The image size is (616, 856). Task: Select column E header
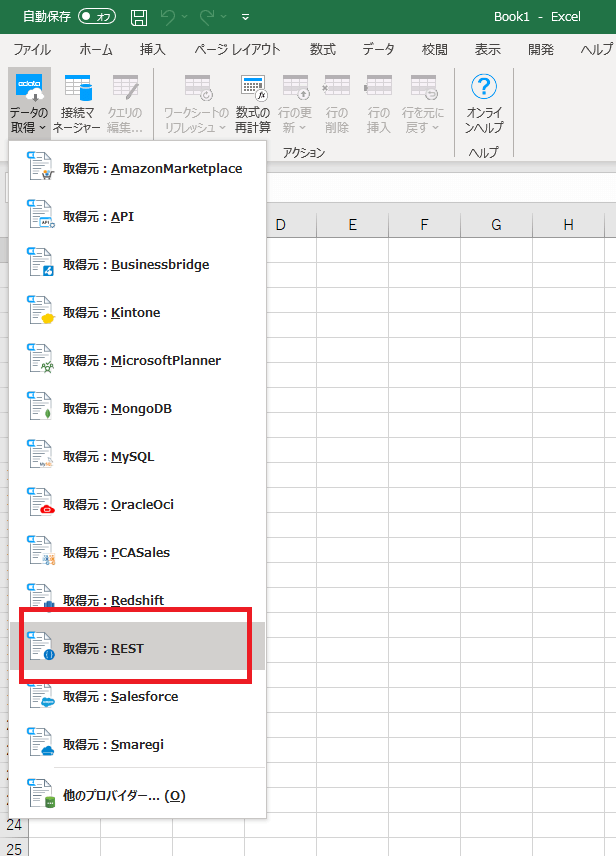click(x=353, y=225)
